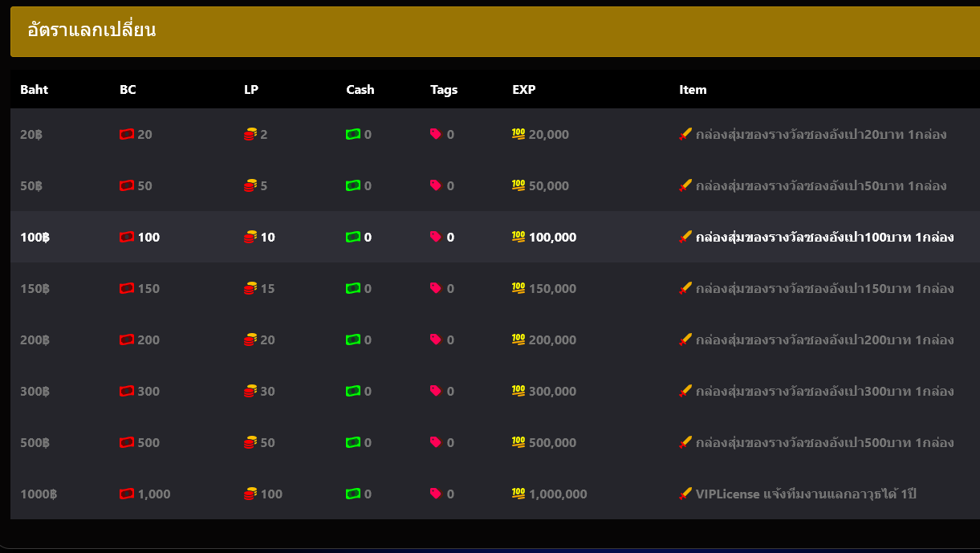
Task: Click the item sword icon in 300฿ row
Action: [685, 392]
